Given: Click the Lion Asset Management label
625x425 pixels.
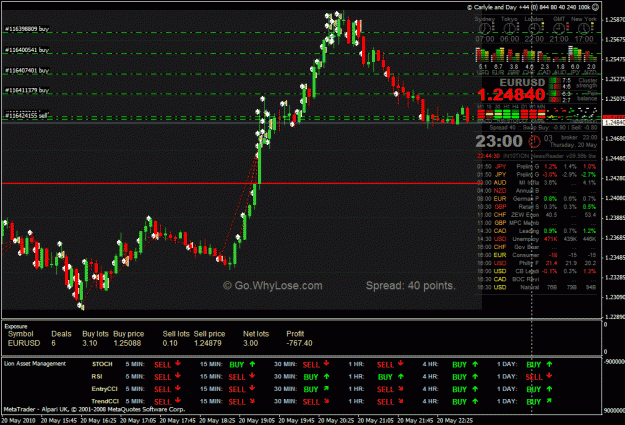Looking at the screenshot, I should (35, 364).
